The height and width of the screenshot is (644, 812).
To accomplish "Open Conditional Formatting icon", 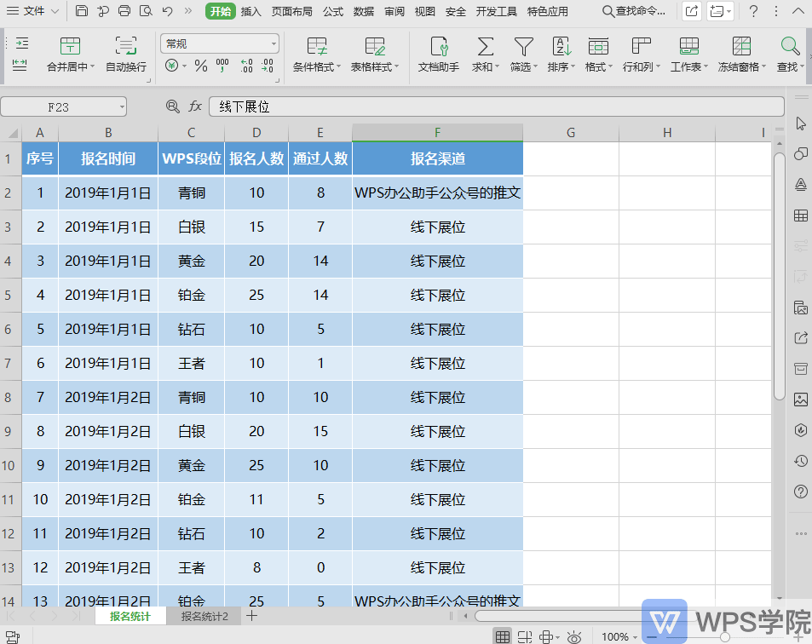I will pos(316,46).
